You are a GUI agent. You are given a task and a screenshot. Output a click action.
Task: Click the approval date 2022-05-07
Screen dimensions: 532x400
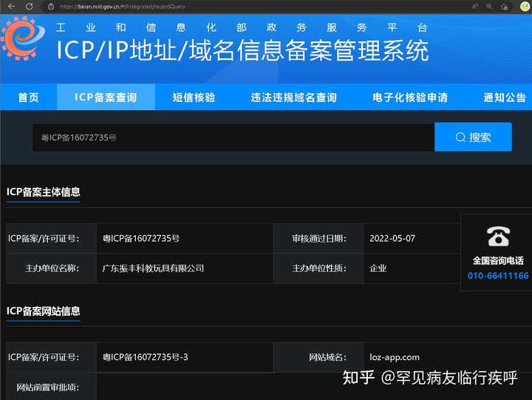pos(392,238)
